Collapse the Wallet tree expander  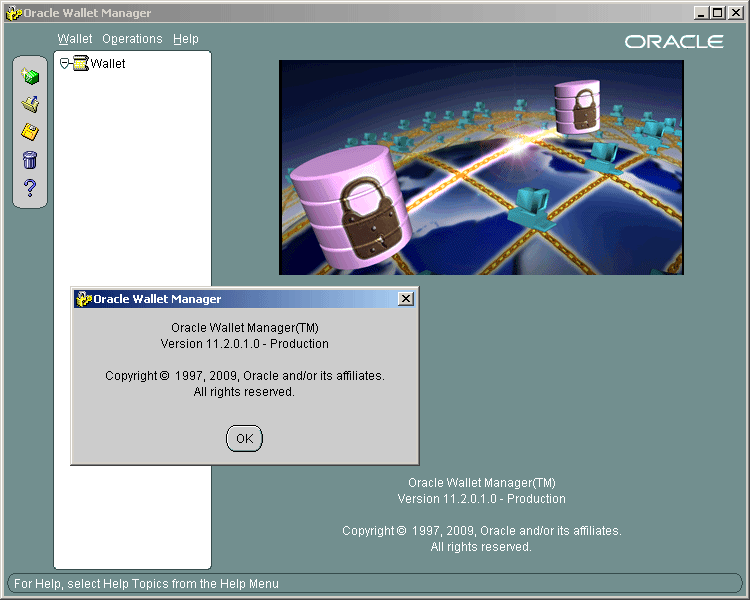click(64, 63)
